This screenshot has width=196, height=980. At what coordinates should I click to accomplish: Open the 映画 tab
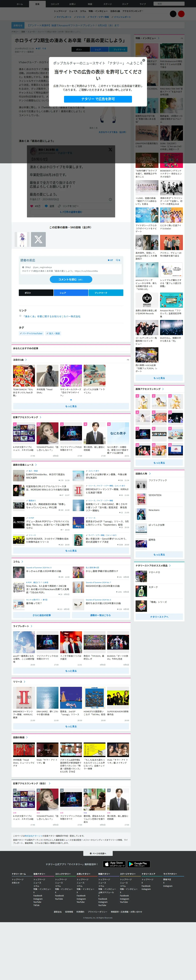(x=90, y=4)
